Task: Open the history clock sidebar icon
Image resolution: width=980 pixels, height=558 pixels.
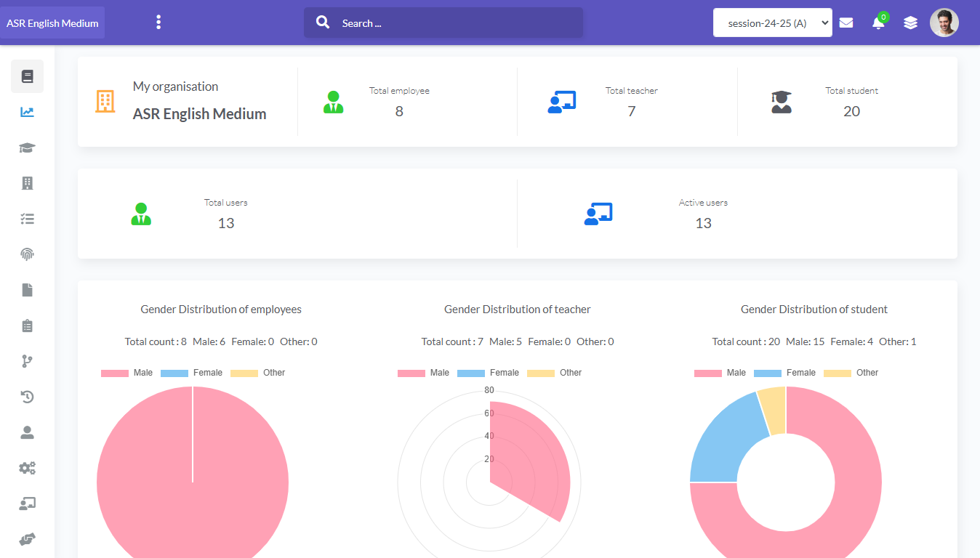Action: tap(27, 397)
